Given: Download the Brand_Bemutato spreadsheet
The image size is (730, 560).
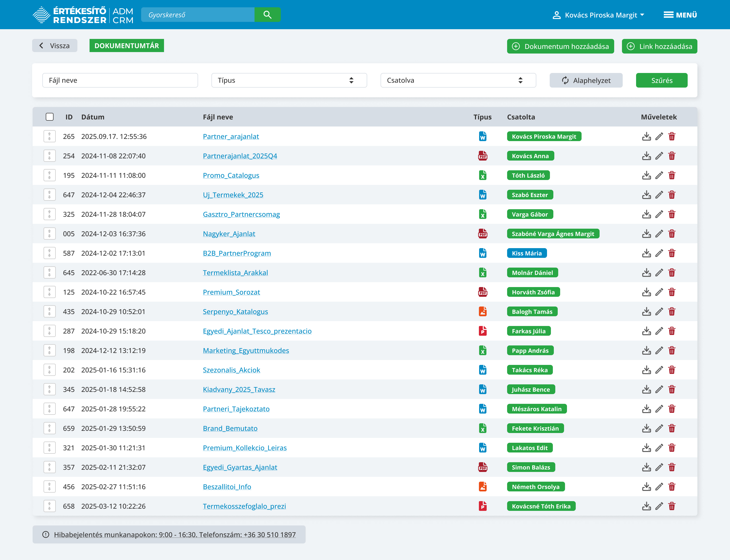Looking at the screenshot, I should pyautogui.click(x=646, y=428).
